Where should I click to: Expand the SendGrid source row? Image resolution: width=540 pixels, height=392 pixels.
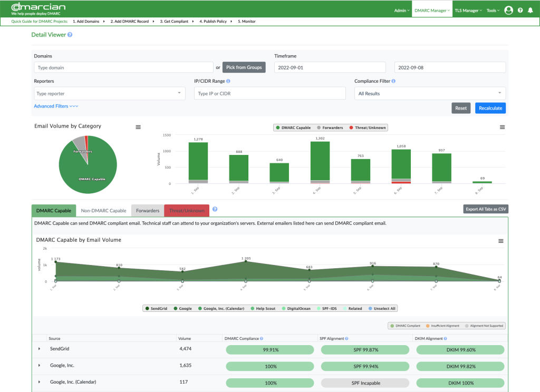click(39, 349)
